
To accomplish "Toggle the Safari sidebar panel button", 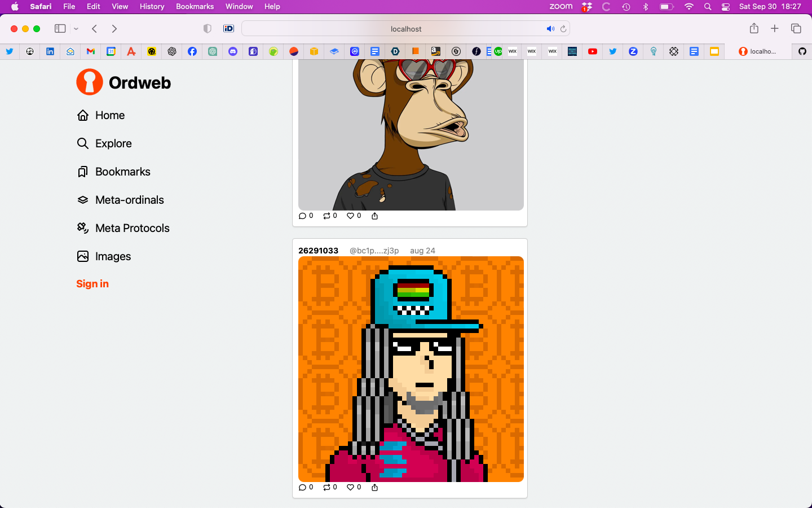I will pyautogui.click(x=60, y=29).
